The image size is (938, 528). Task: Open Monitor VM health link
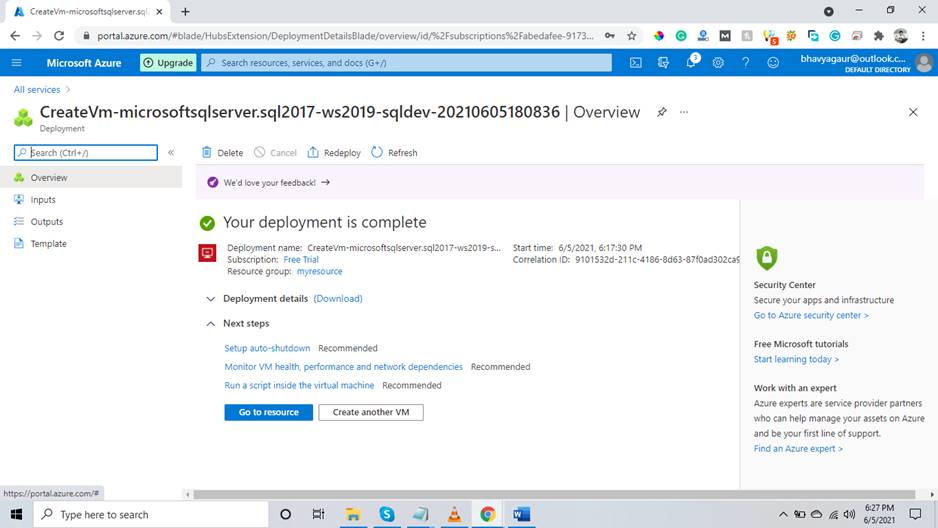point(343,367)
